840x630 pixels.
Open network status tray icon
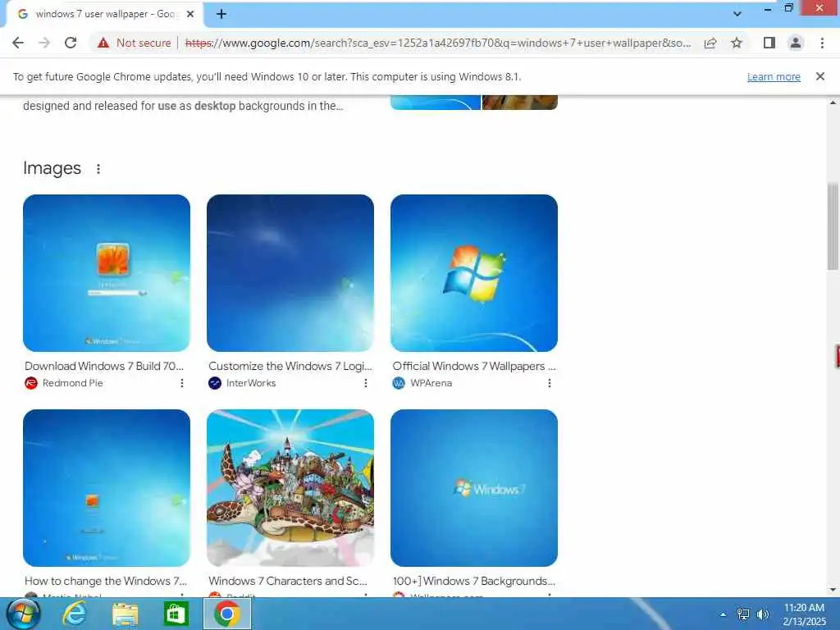click(x=743, y=614)
